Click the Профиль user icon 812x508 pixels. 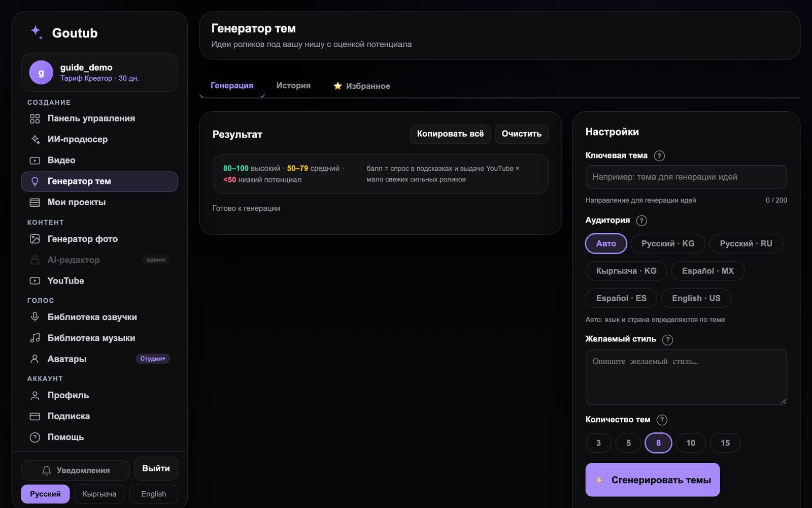[35, 395]
